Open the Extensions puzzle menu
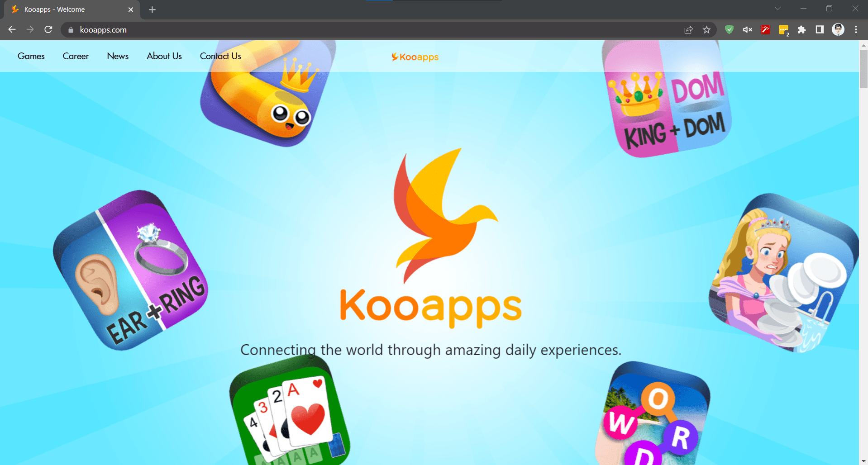 pyautogui.click(x=801, y=29)
